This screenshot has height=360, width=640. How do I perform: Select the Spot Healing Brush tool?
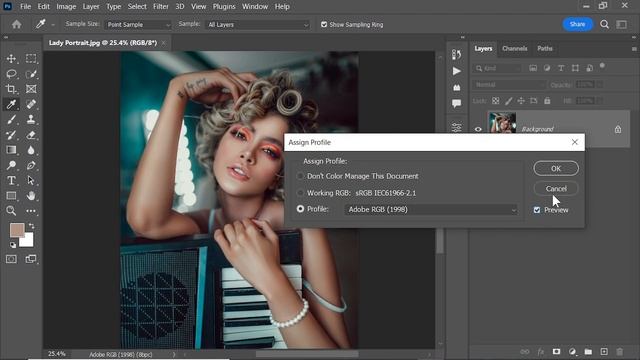[31, 104]
